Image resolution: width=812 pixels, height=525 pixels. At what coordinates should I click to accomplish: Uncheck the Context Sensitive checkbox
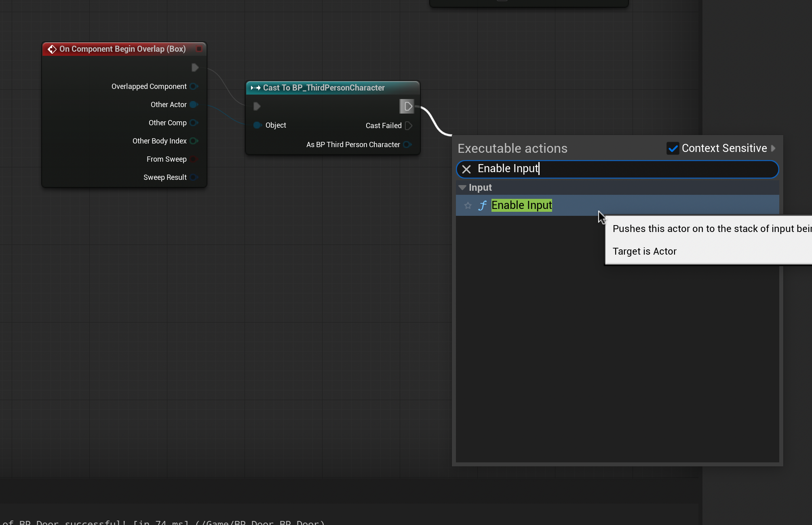click(x=673, y=148)
